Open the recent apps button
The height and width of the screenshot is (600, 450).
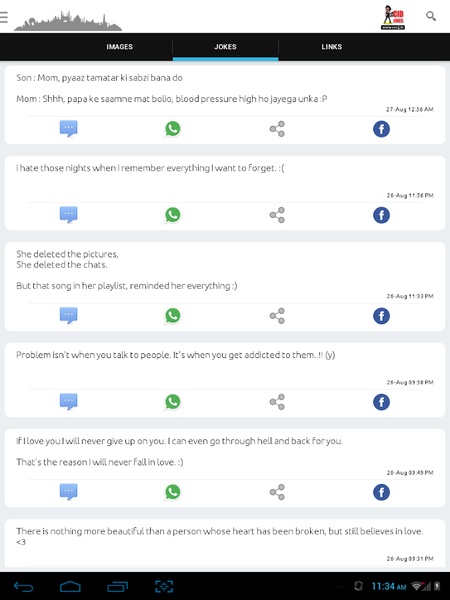coord(117,586)
